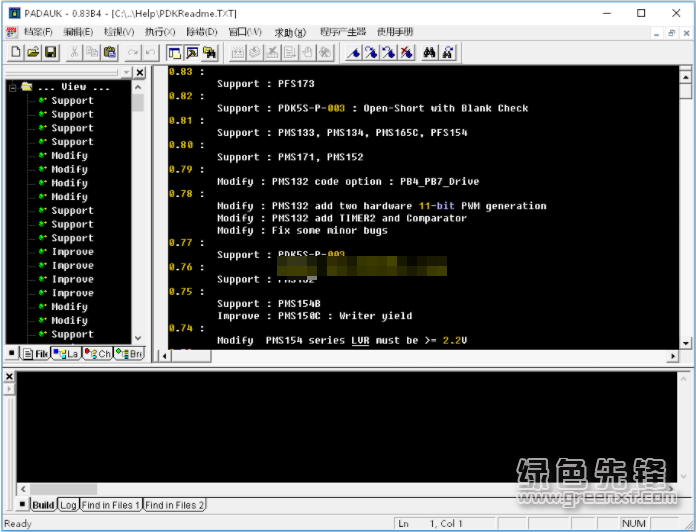The width and height of the screenshot is (696, 532).
Task: Select the '... View ...' root folder
Action: click(x=73, y=87)
